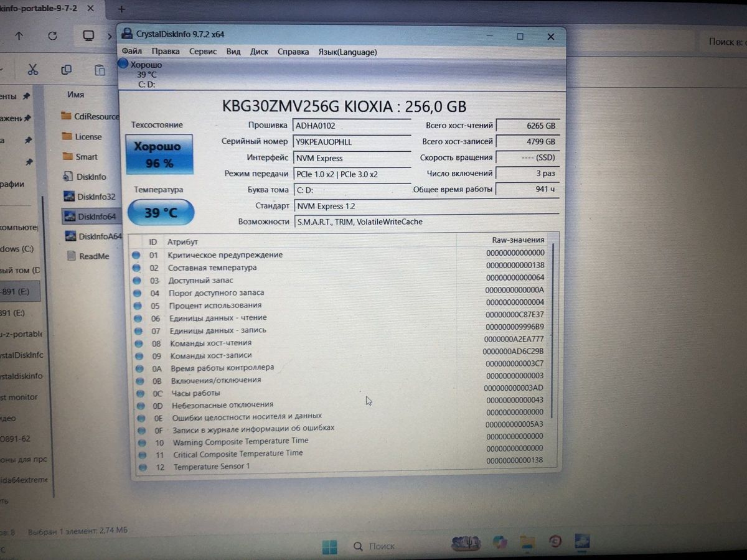Click the Up arrow navigation icon
Viewport: 747px width, 560px height.
point(19,36)
